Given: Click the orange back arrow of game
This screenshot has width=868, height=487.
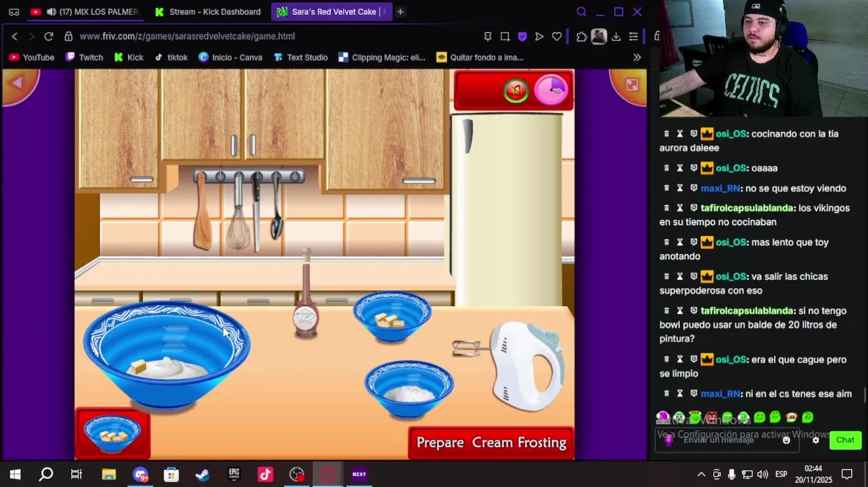Looking at the screenshot, I should [x=18, y=83].
